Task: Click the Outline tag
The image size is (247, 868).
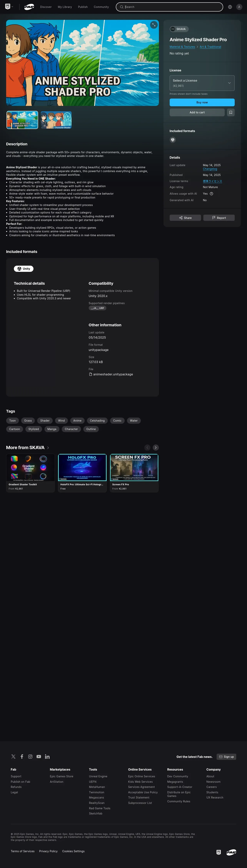Action: [91, 429]
